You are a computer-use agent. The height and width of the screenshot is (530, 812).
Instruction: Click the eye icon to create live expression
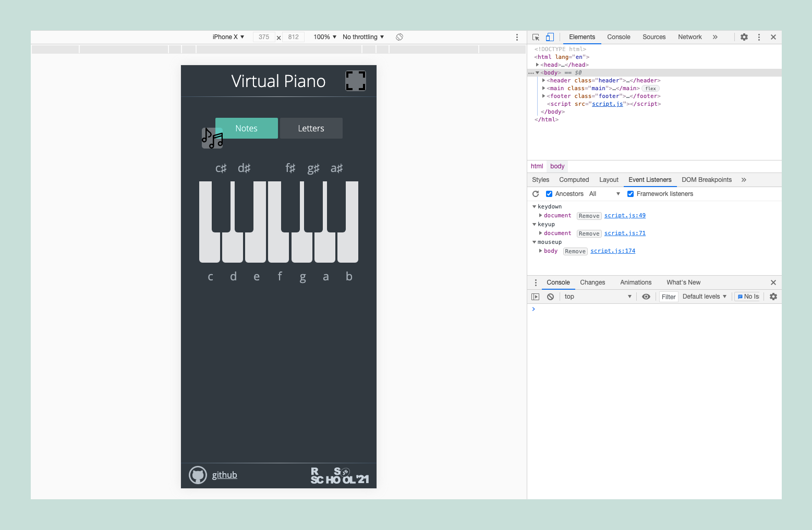646,296
